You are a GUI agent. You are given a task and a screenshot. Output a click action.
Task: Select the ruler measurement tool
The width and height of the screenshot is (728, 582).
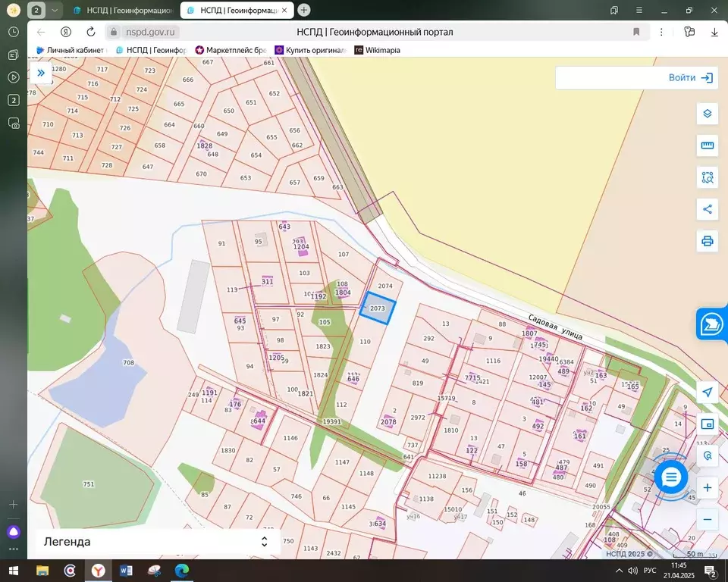(707, 145)
